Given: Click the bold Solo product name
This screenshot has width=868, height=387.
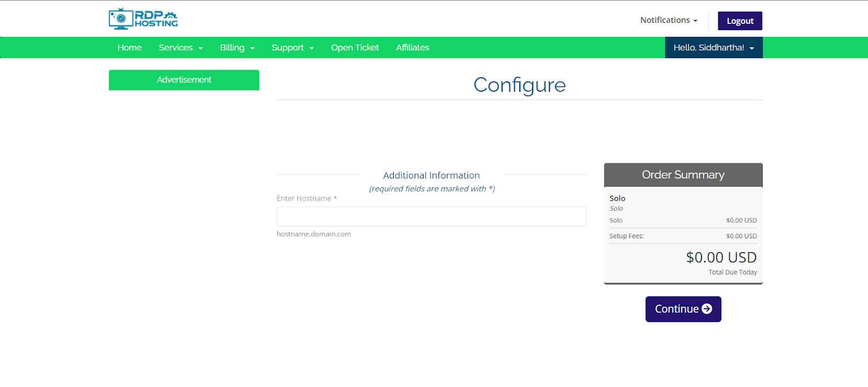Looking at the screenshot, I should coord(617,199).
